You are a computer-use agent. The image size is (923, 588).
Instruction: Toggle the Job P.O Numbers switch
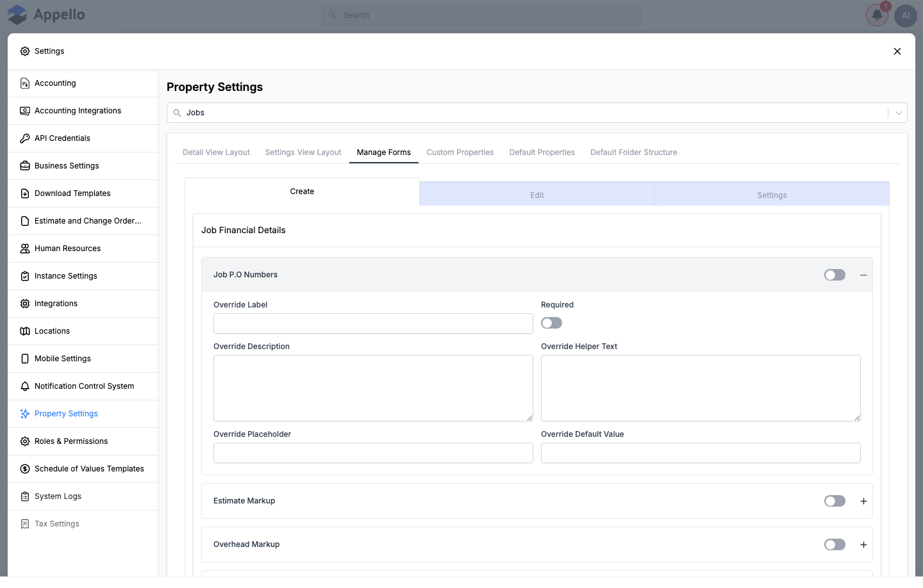click(x=835, y=275)
